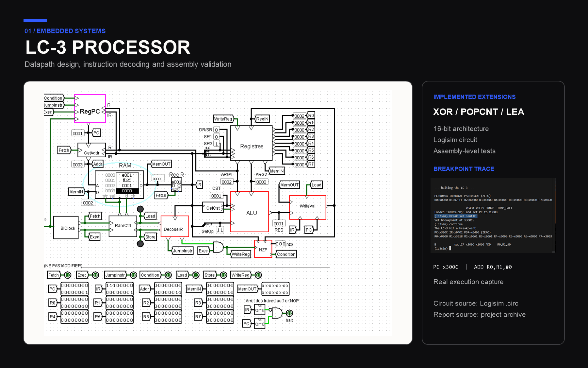
Task: Click the CST constant value 0001
Action: [216, 196]
